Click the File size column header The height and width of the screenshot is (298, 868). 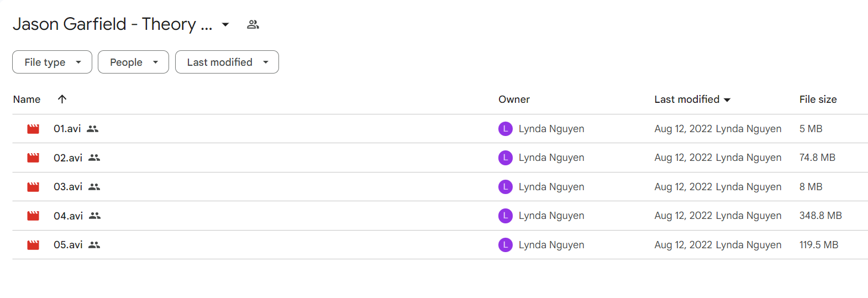[x=818, y=100]
